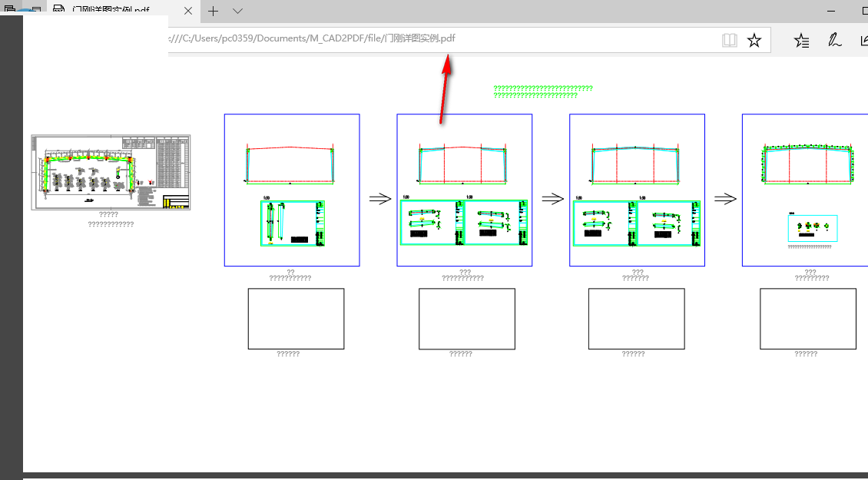This screenshot has width=868, height=480.
Task: Click the second blue-bordered drawing sheet
Action: (x=464, y=190)
